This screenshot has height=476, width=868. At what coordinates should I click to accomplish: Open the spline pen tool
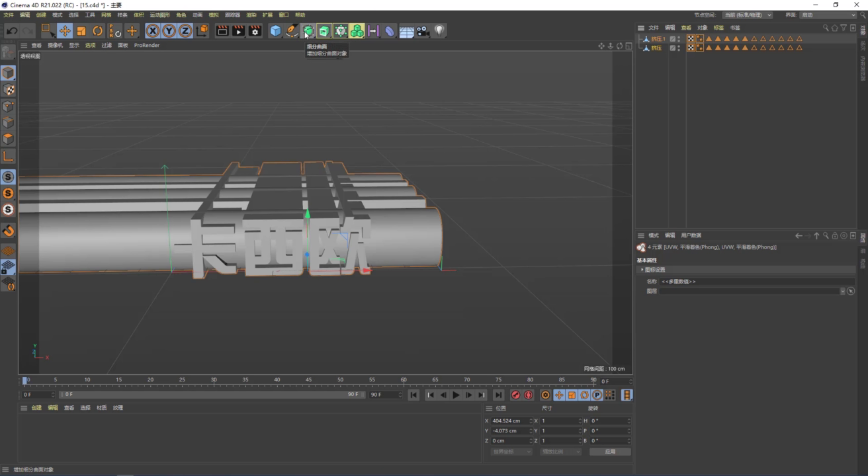(292, 30)
